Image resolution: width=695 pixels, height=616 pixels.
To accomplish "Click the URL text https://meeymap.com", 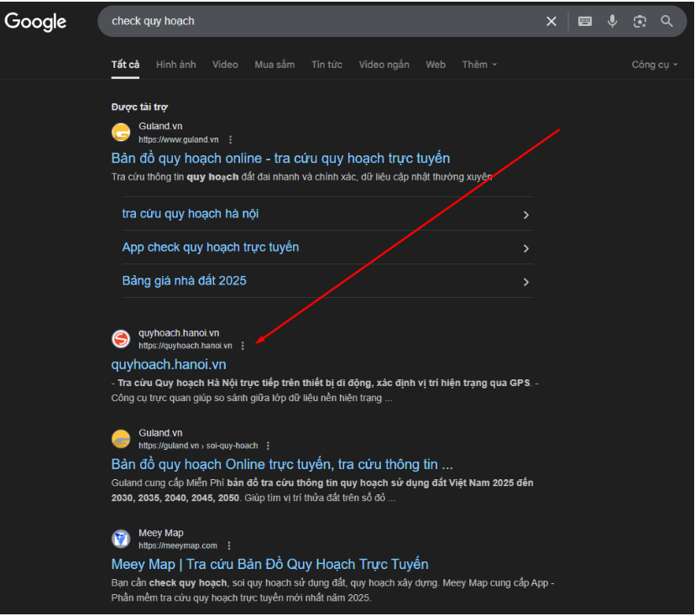I will coord(178,546).
